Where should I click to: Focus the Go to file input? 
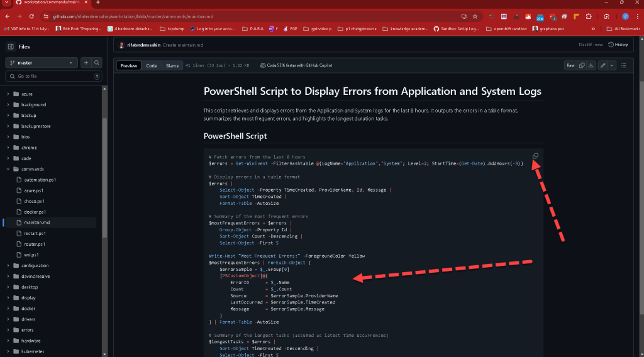pos(53,76)
